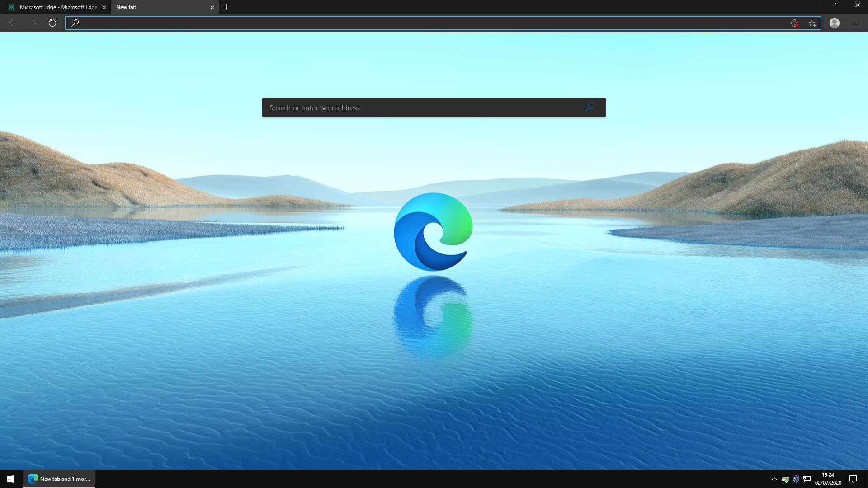Click the Refresh page button

(x=52, y=23)
